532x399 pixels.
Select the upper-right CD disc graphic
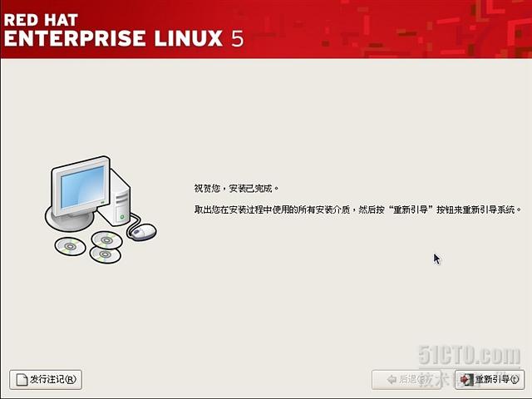click(x=106, y=240)
